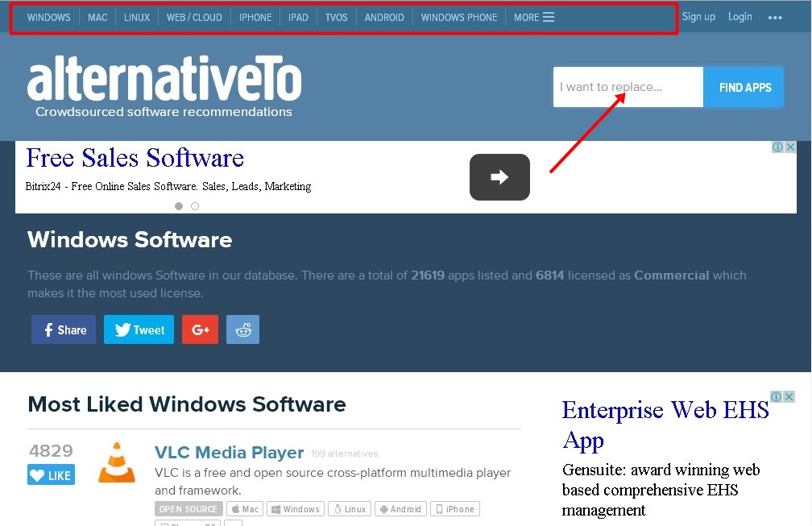The width and height of the screenshot is (812, 526).
Task: Open Windows Phone platform section
Action: click(459, 18)
